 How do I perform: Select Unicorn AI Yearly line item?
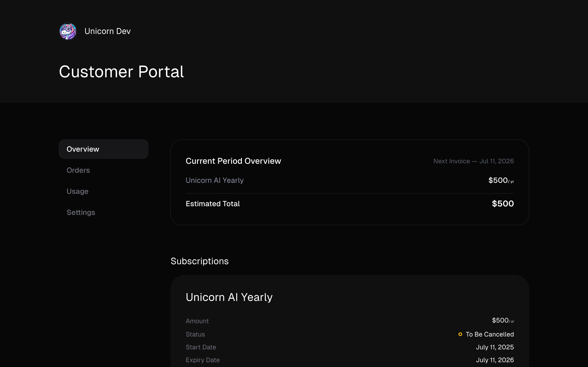(x=215, y=180)
